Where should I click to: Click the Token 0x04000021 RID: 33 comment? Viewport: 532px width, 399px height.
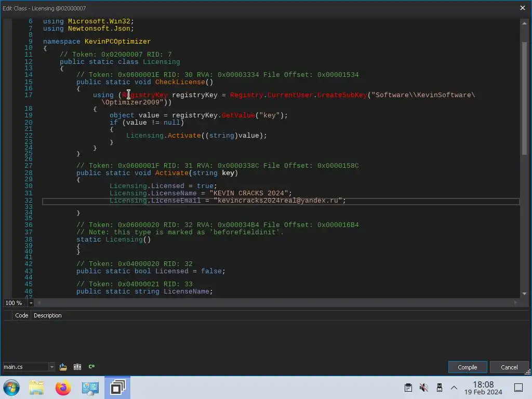[135, 284]
